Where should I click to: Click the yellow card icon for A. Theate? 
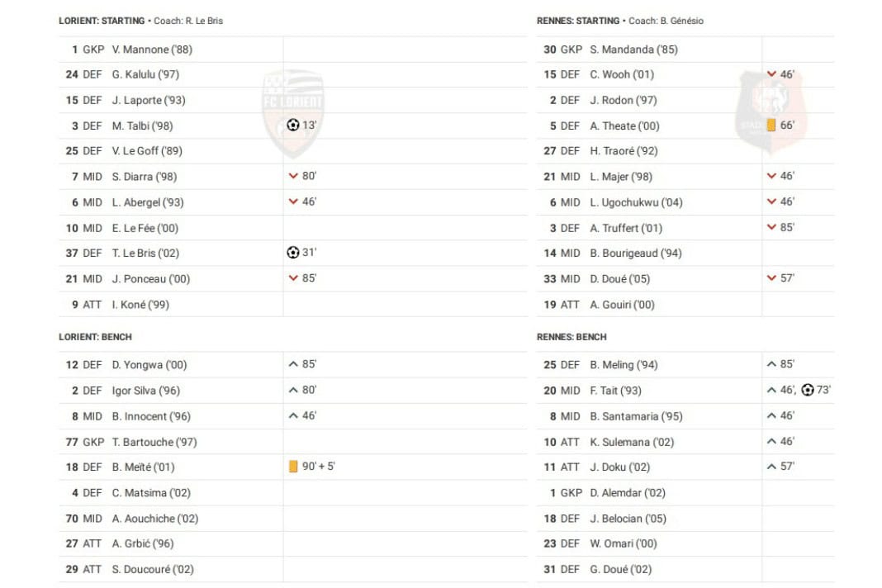click(x=771, y=126)
